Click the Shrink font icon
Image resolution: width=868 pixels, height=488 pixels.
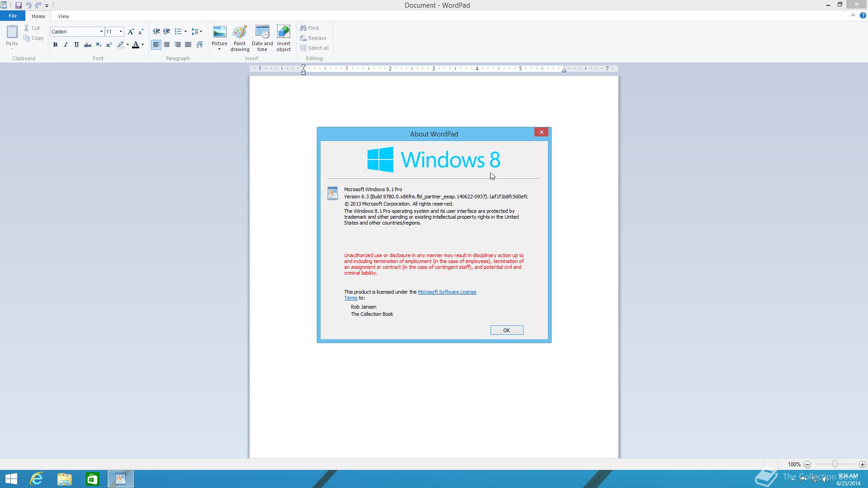141,32
